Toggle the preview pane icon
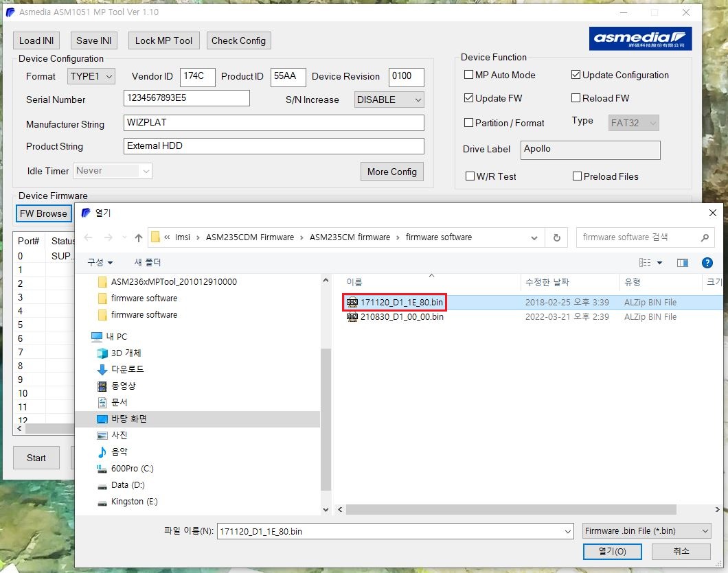The image size is (728, 573). tap(683, 263)
